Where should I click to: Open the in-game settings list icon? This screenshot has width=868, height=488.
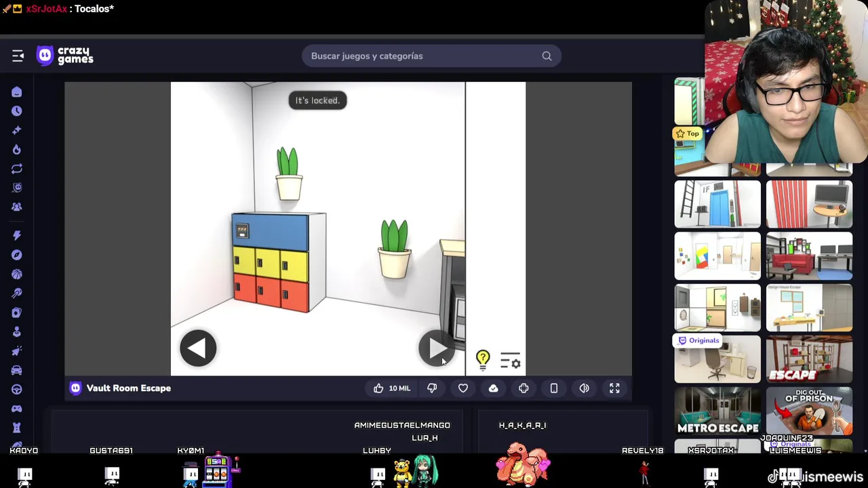[x=511, y=361]
